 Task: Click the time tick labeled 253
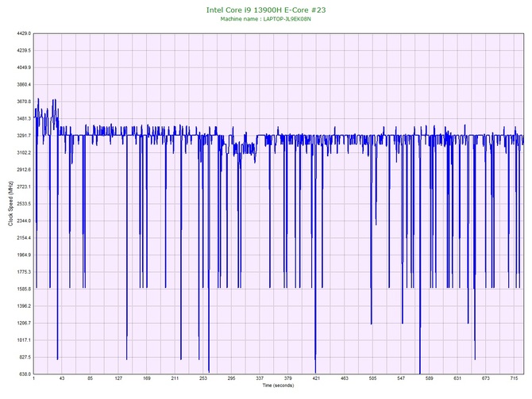203,378
